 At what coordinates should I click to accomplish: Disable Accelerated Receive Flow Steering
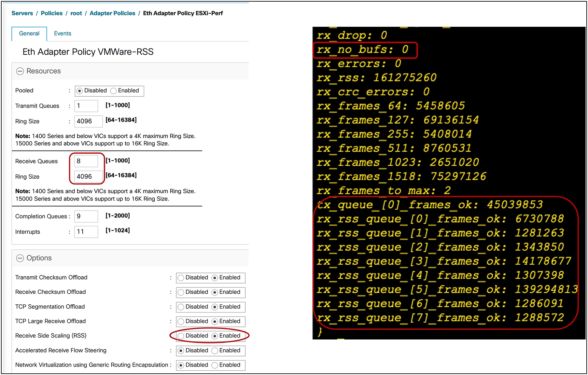pos(181,351)
